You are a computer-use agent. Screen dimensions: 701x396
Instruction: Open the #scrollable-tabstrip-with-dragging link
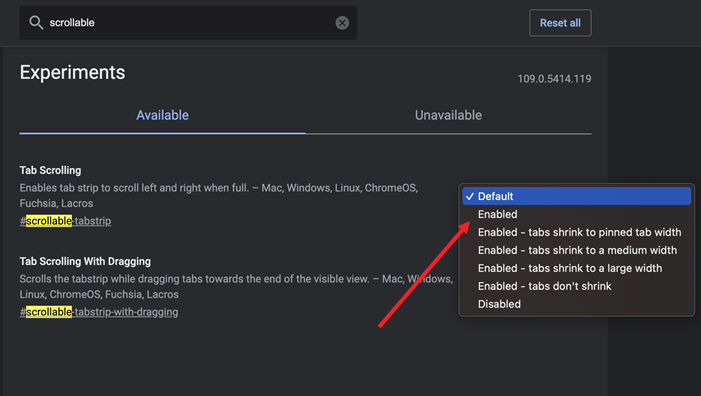99,312
